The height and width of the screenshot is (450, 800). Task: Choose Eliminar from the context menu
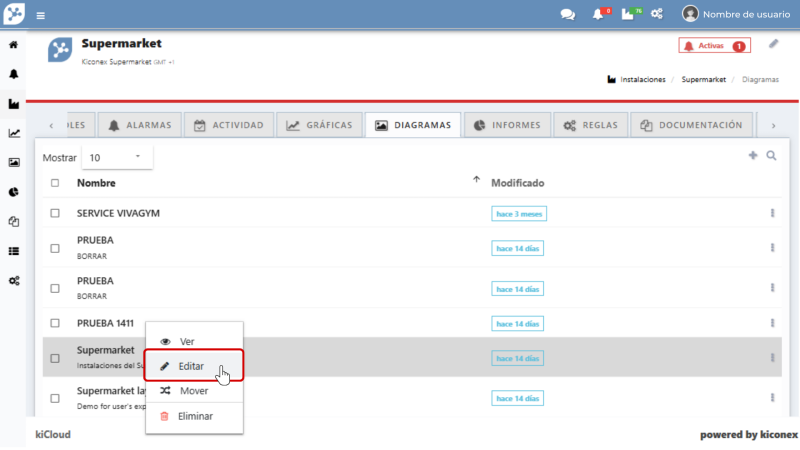[194, 416]
